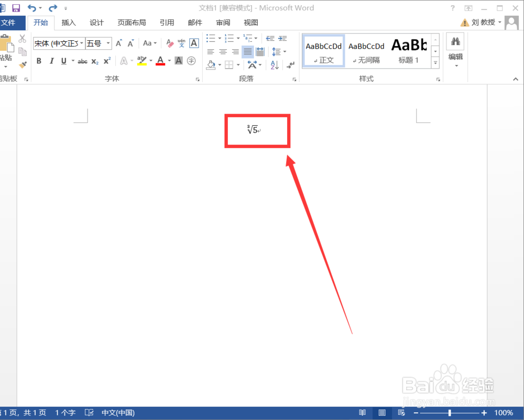Increase paragraph indent
The height and width of the screenshot is (420, 524).
[x=282, y=38]
